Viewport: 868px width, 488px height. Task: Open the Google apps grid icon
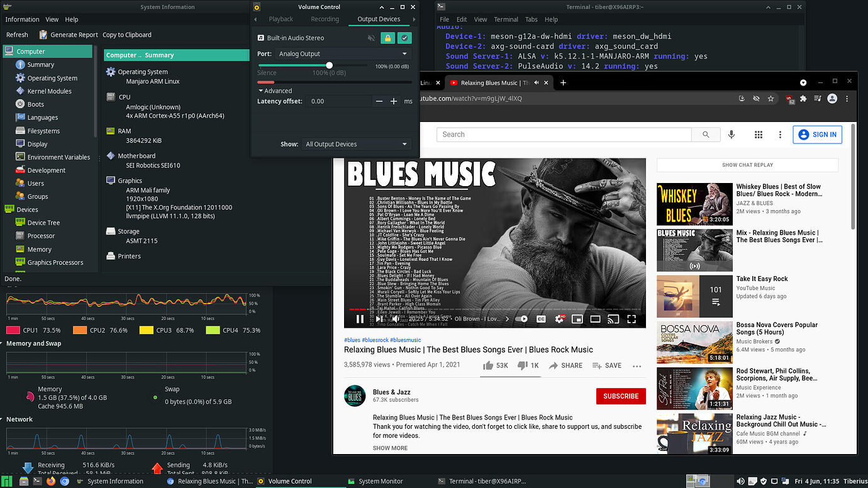[x=759, y=134]
